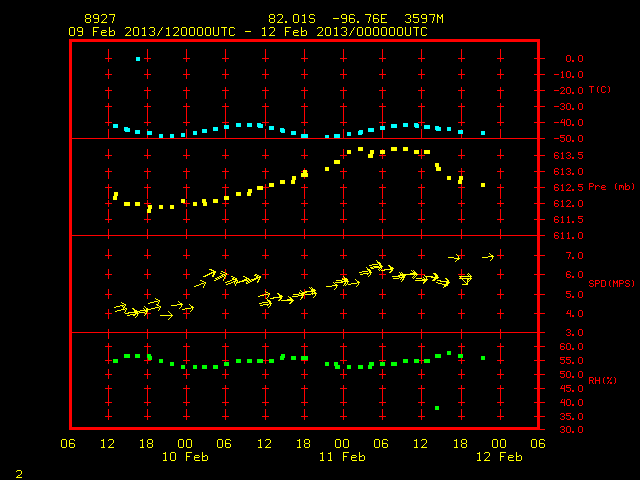
Task: Select the RH(%) axis label
Action: (602, 380)
